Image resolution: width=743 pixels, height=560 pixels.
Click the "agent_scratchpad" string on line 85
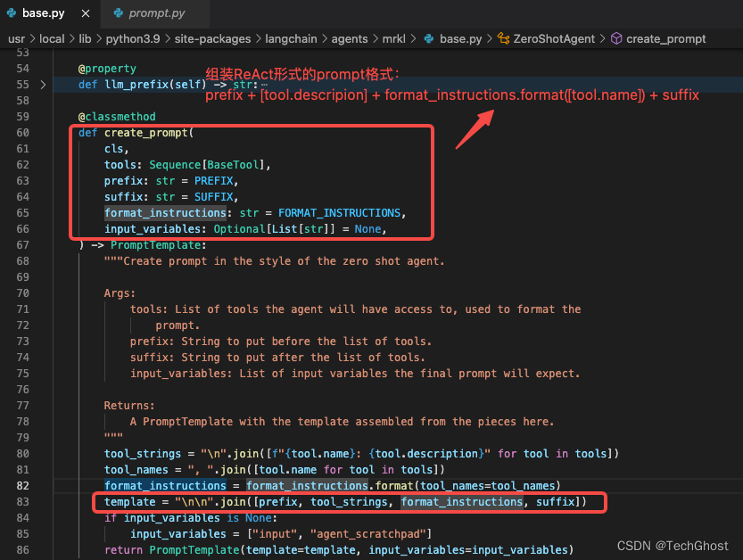[x=368, y=534]
